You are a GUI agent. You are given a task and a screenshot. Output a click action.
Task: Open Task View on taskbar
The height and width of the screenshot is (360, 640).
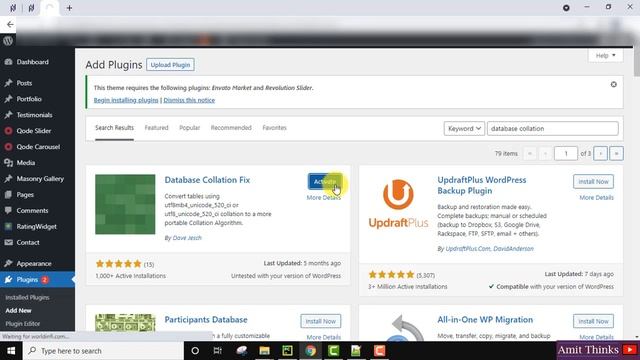218,351
